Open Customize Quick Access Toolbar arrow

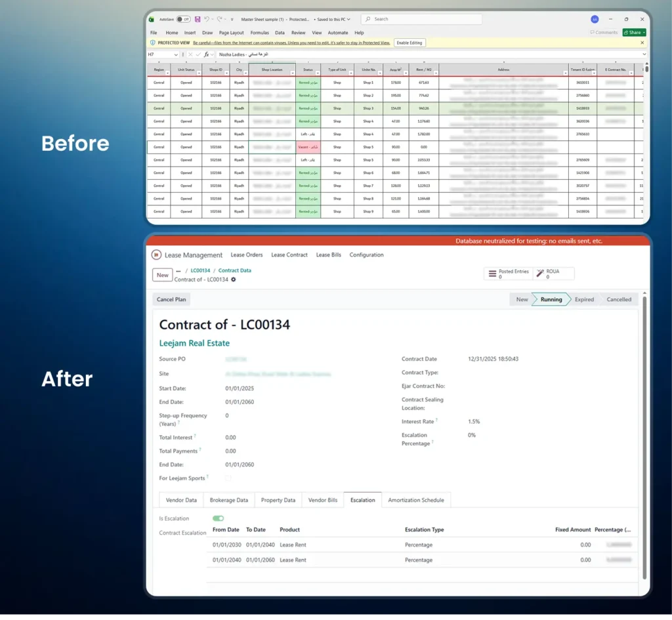point(232,19)
